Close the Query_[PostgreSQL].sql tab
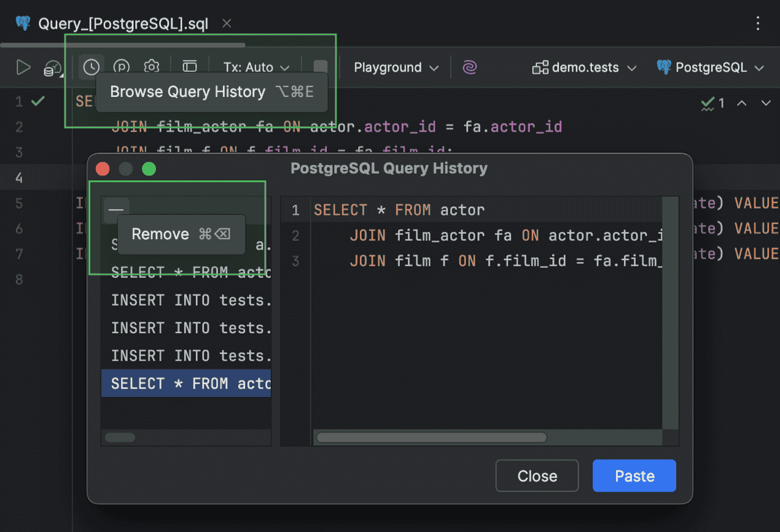The width and height of the screenshot is (780, 532). (227, 23)
